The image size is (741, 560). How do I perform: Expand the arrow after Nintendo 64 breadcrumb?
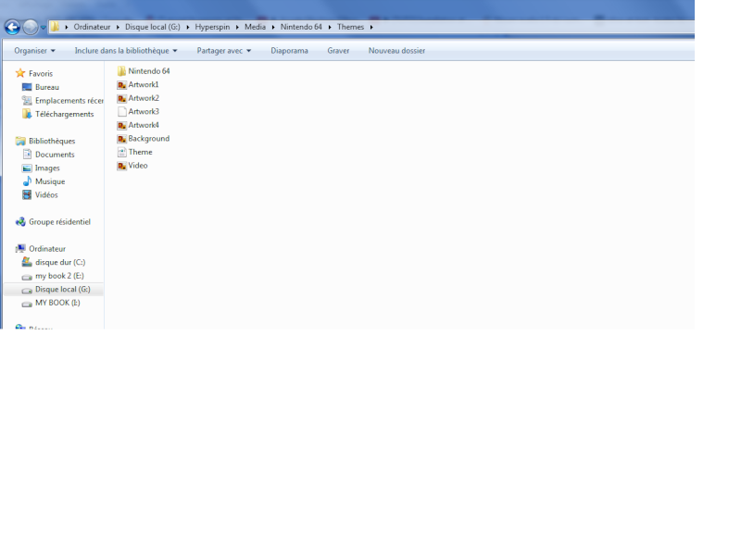(330, 28)
